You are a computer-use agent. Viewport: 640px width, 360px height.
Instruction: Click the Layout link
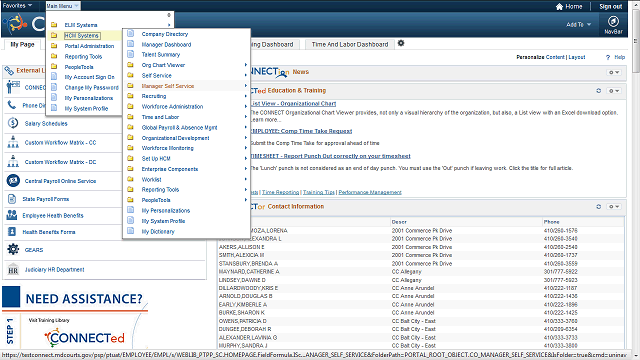[577, 57]
